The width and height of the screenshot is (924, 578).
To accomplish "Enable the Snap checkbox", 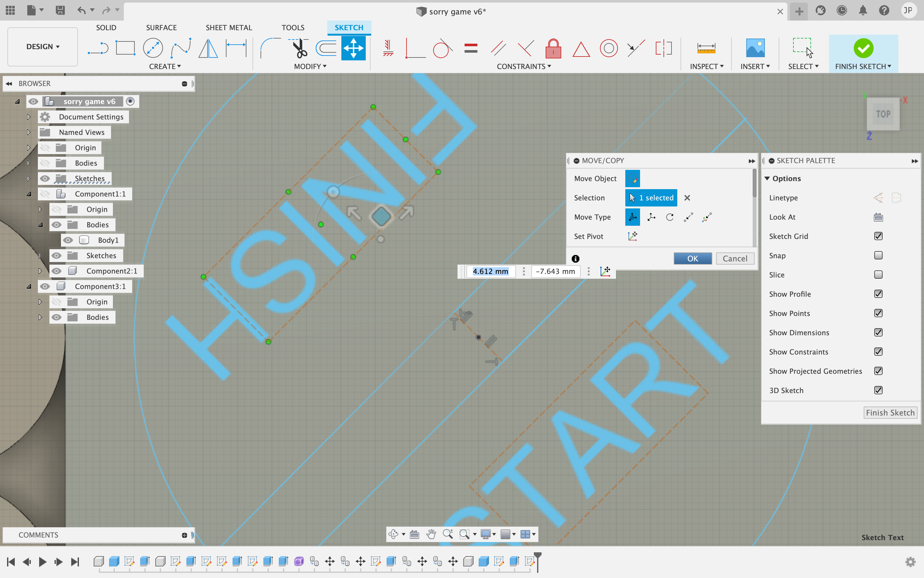I will click(x=878, y=255).
